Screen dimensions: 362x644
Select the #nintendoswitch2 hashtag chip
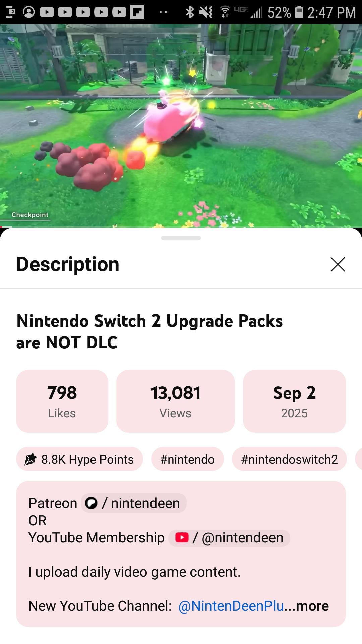[x=289, y=459]
